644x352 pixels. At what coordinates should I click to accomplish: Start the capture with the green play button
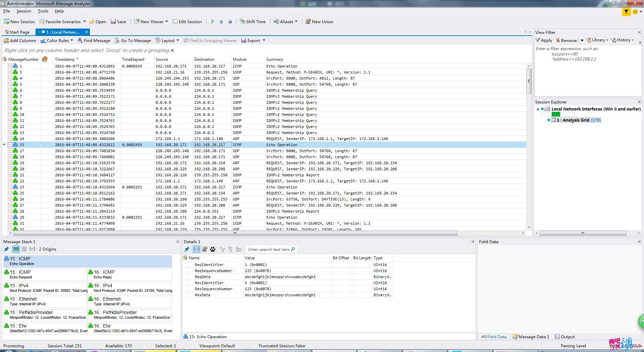(x=212, y=21)
